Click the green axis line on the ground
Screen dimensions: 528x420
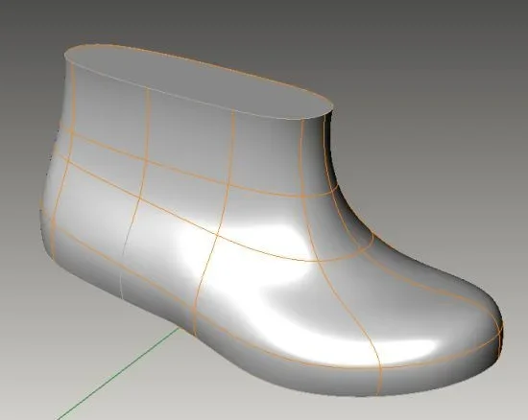pyautogui.click(x=118, y=373)
